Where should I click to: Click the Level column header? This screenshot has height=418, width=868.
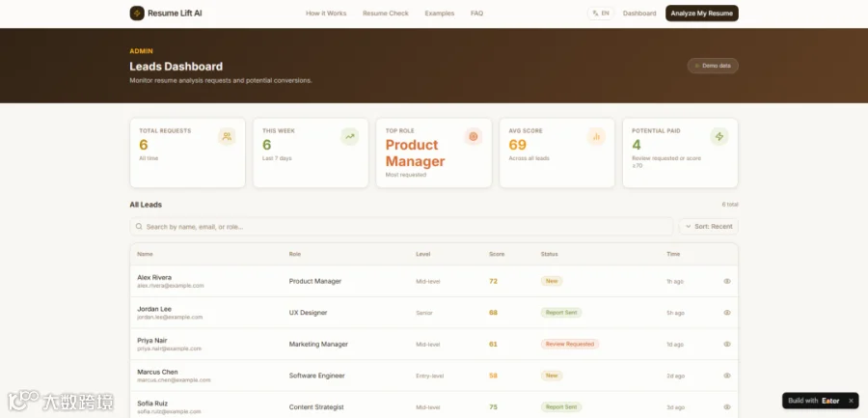point(423,254)
